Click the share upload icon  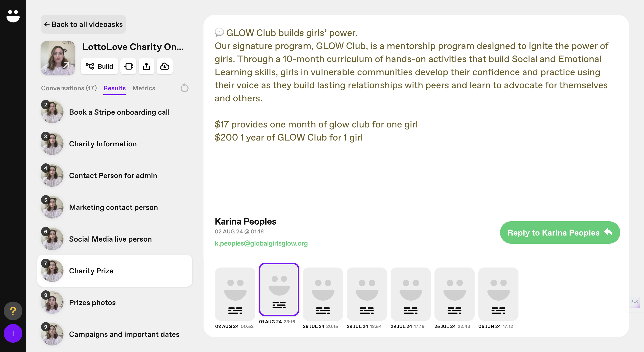[x=147, y=66]
